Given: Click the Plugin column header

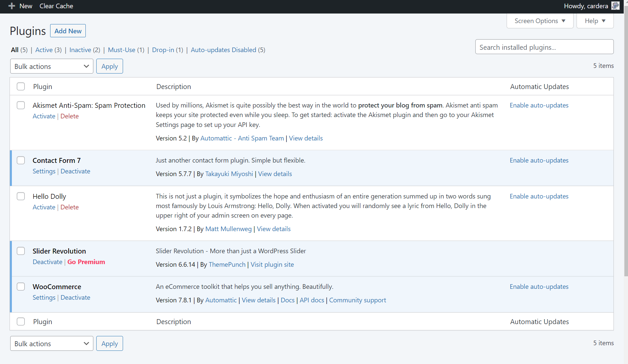Looking at the screenshot, I should pyautogui.click(x=43, y=86).
